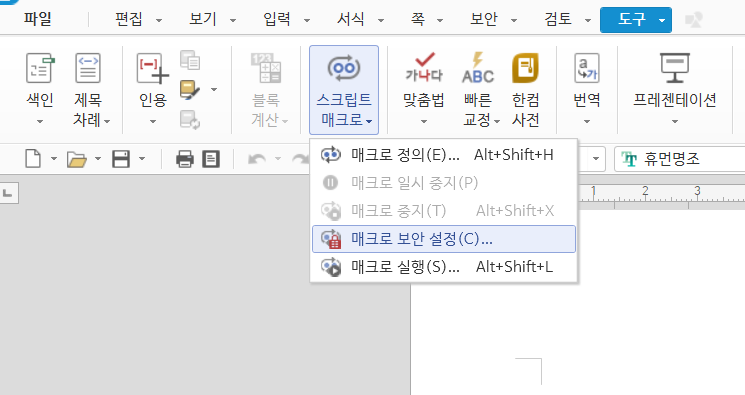This screenshot has width=745, height=395.
Task: Expand the new document dropdown arrow
Action: [54, 159]
